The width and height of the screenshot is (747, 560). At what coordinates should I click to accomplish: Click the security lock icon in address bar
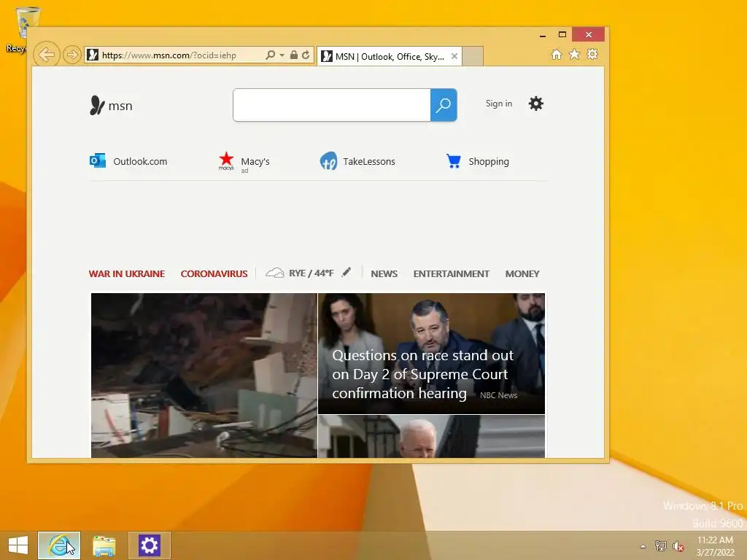(x=294, y=55)
